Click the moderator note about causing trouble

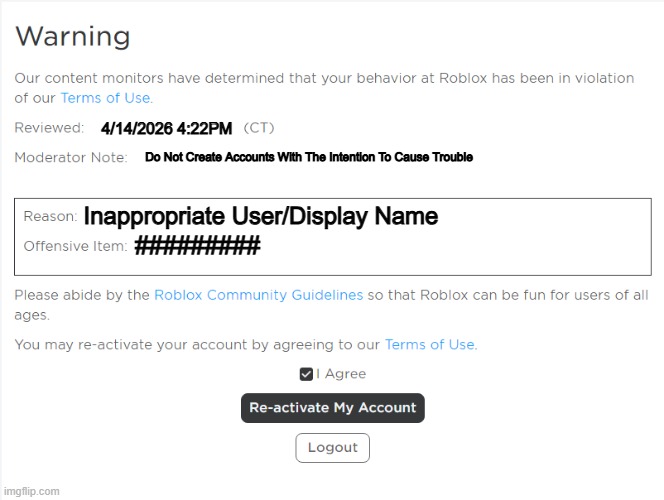309,157
